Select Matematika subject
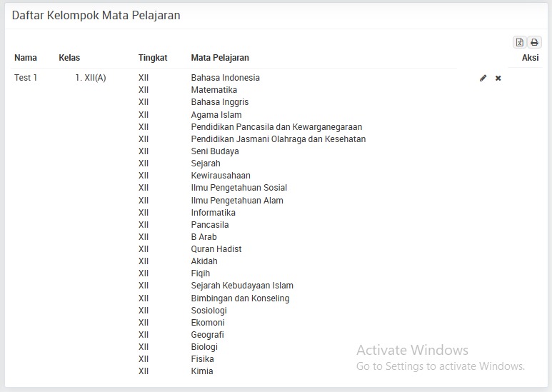 point(214,90)
